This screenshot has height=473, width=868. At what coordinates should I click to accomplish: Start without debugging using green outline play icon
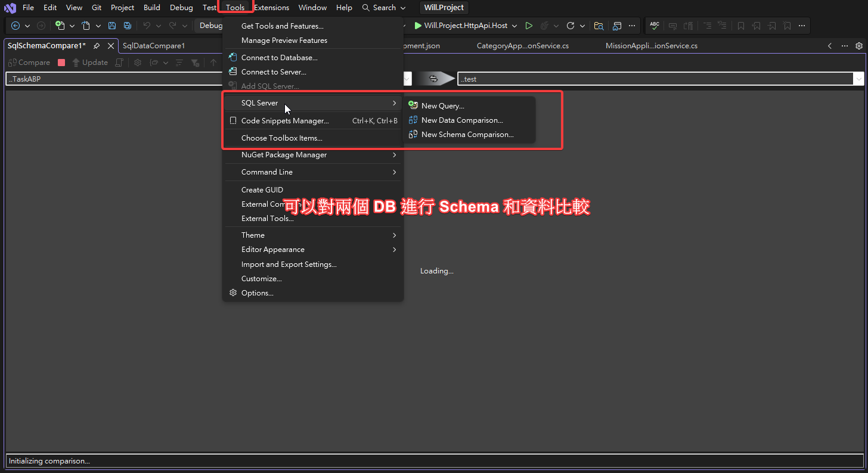tap(529, 26)
